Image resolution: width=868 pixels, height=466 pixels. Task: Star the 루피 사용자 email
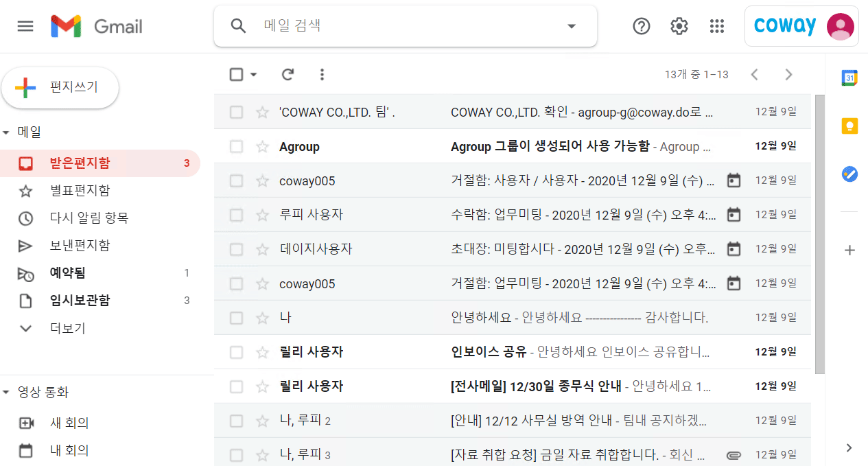click(262, 215)
